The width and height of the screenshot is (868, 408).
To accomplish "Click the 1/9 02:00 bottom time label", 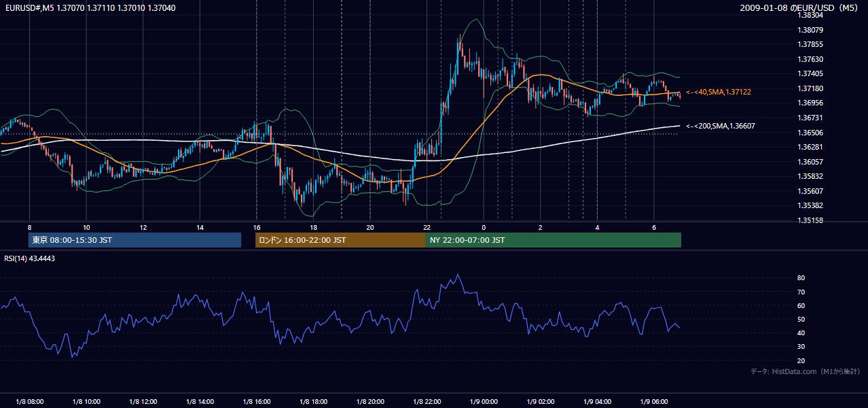I will (x=540, y=402).
